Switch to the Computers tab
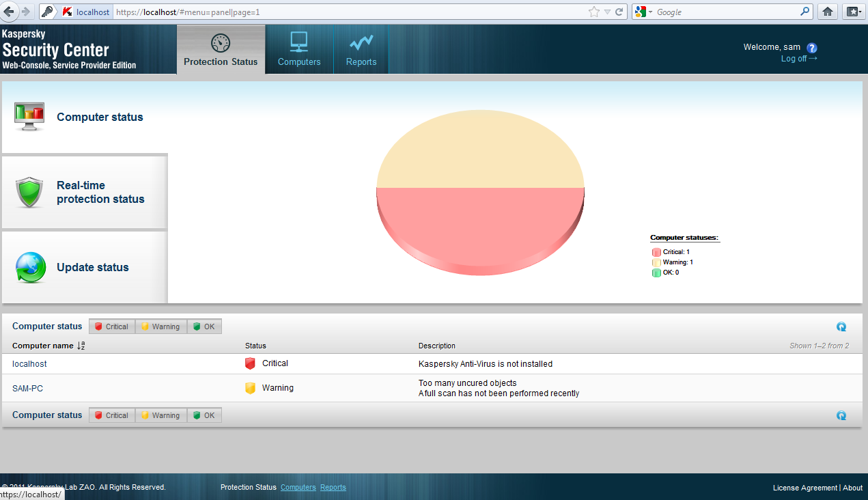The height and width of the screenshot is (500, 868). pyautogui.click(x=298, y=48)
